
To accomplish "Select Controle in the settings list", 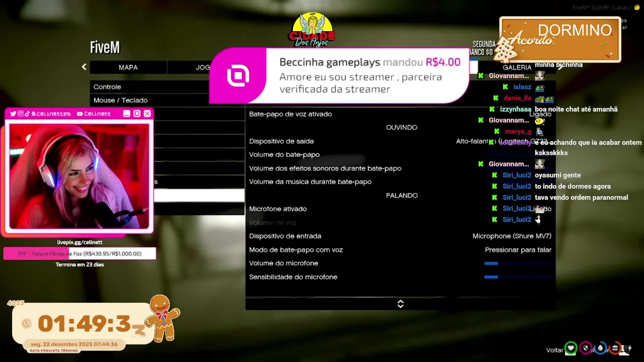I will 150,87.
